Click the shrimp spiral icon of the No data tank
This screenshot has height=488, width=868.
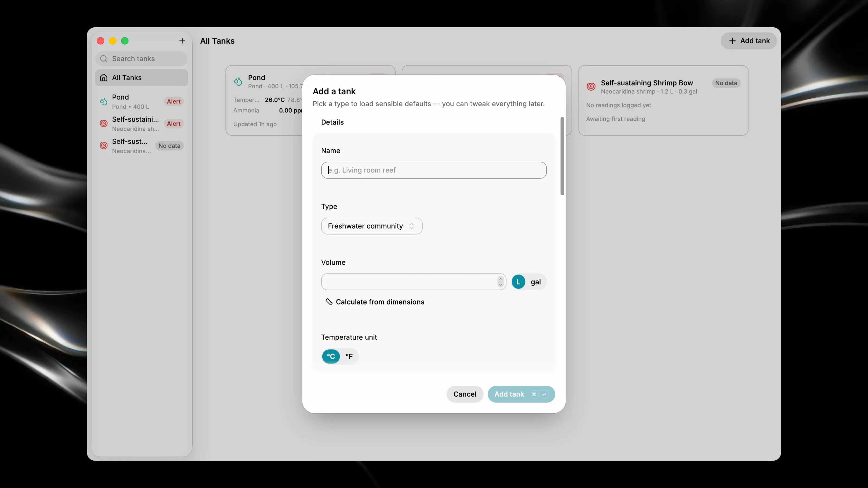(104, 146)
